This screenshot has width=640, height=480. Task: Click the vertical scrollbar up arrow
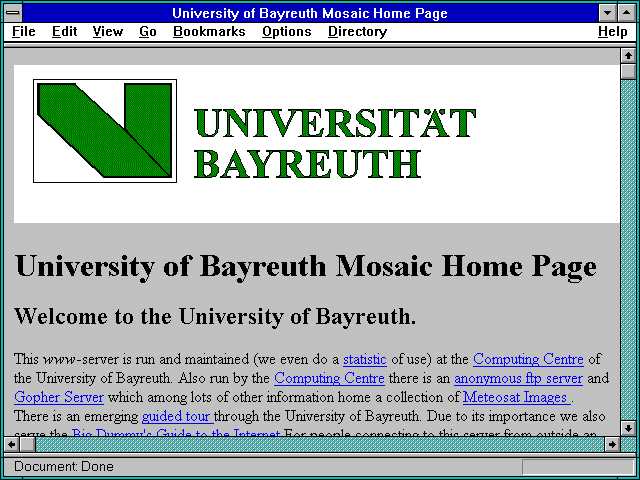[x=628, y=56]
